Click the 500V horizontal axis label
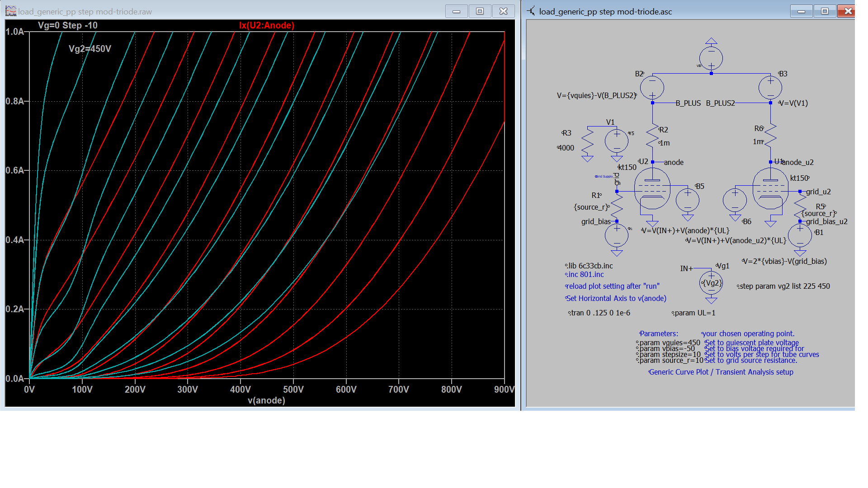Viewport: 868px width, 488px height. point(293,389)
